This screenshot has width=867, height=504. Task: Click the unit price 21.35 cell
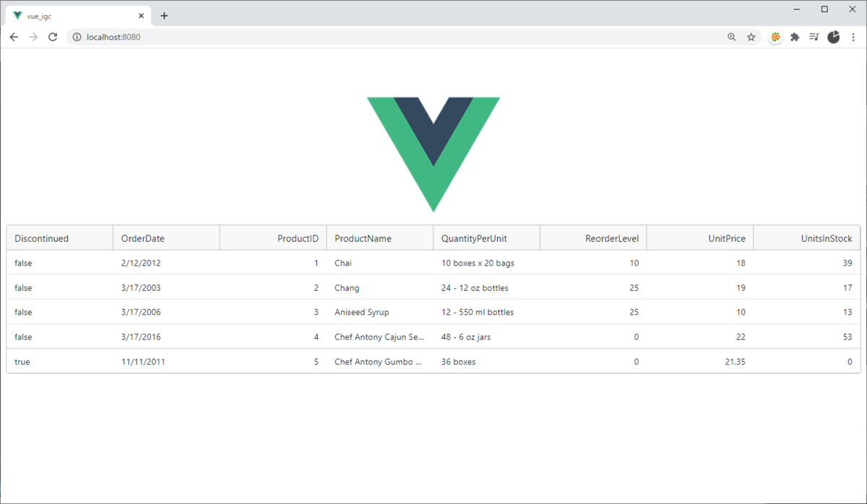coord(700,361)
